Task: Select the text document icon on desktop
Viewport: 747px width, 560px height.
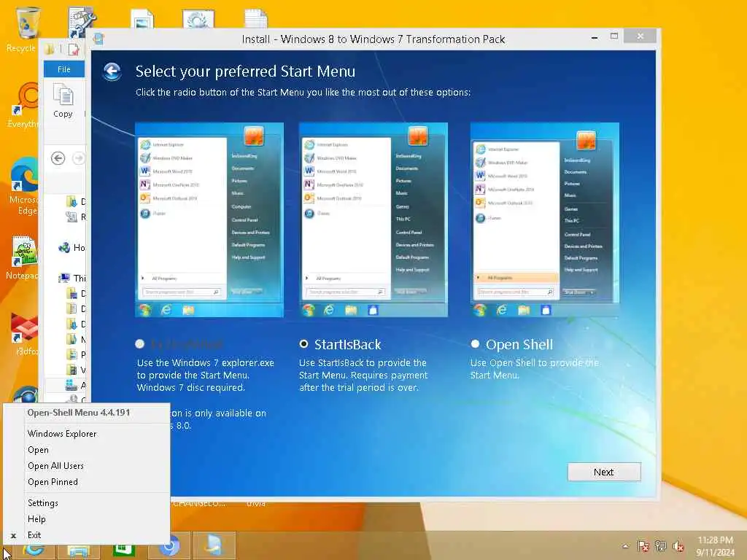Action: pos(256,19)
